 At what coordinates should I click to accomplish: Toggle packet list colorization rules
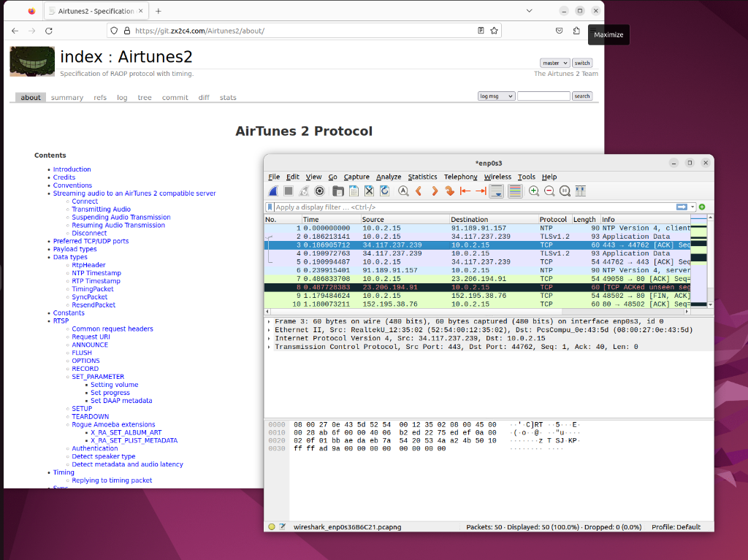pyautogui.click(x=515, y=191)
